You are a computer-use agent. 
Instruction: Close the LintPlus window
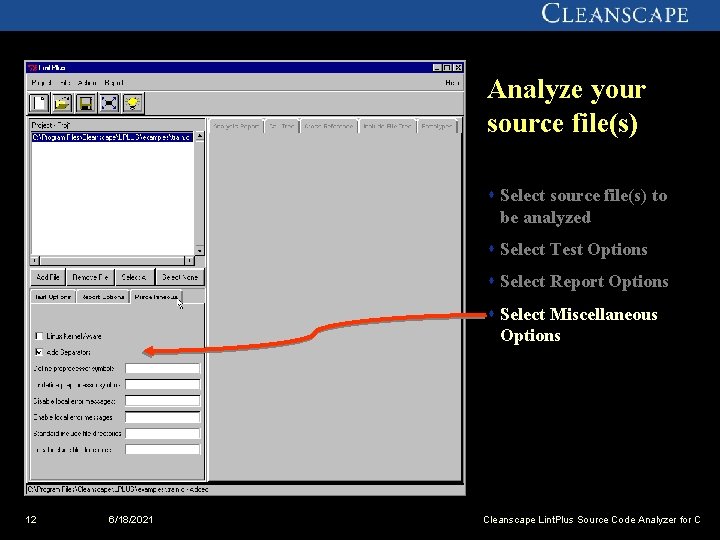click(x=458, y=68)
